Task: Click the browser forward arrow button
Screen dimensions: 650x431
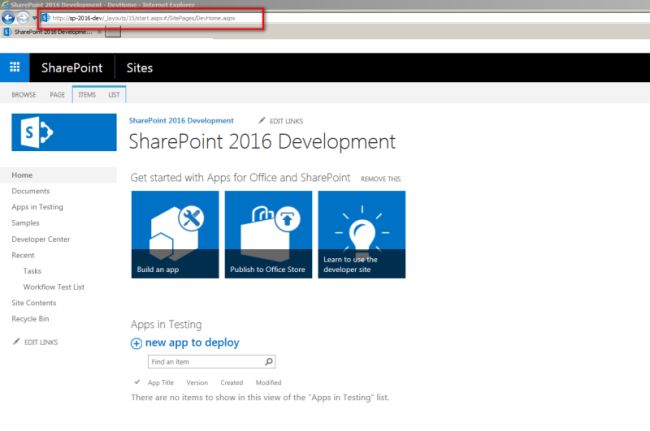Action: [x=23, y=18]
